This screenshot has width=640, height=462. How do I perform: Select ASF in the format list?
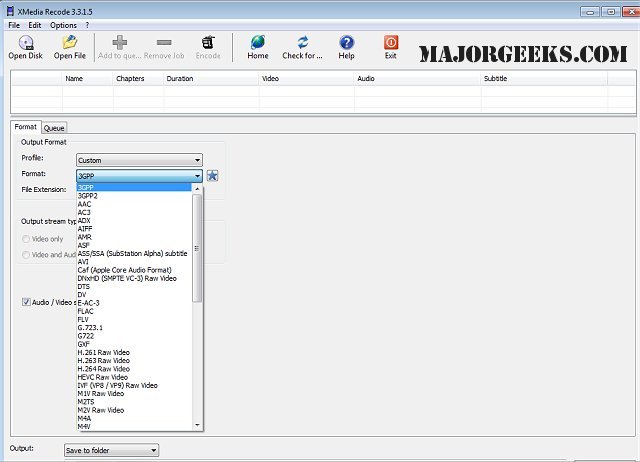(x=134, y=245)
